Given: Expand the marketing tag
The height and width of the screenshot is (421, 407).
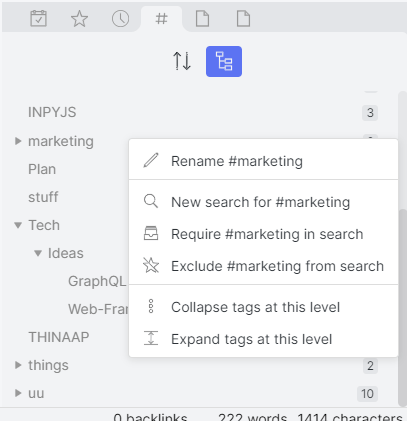Looking at the screenshot, I should click(x=18, y=141).
